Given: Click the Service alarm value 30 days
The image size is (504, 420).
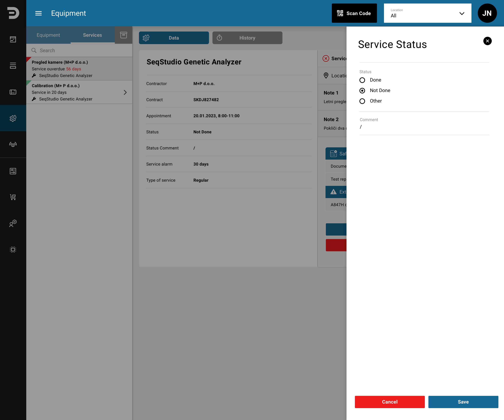Looking at the screenshot, I should point(201,164).
